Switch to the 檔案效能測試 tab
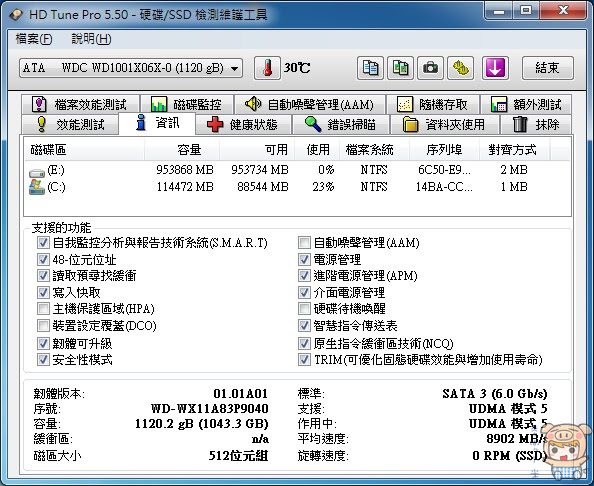The height and width of the screenshot is (486, 594). pos(81,105)
